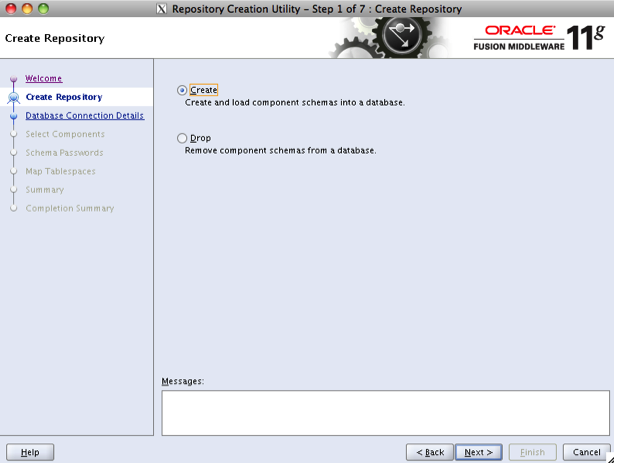Select the Create radio button
Viewport: 618px width, 463px height.
click(x=182, y=90)
